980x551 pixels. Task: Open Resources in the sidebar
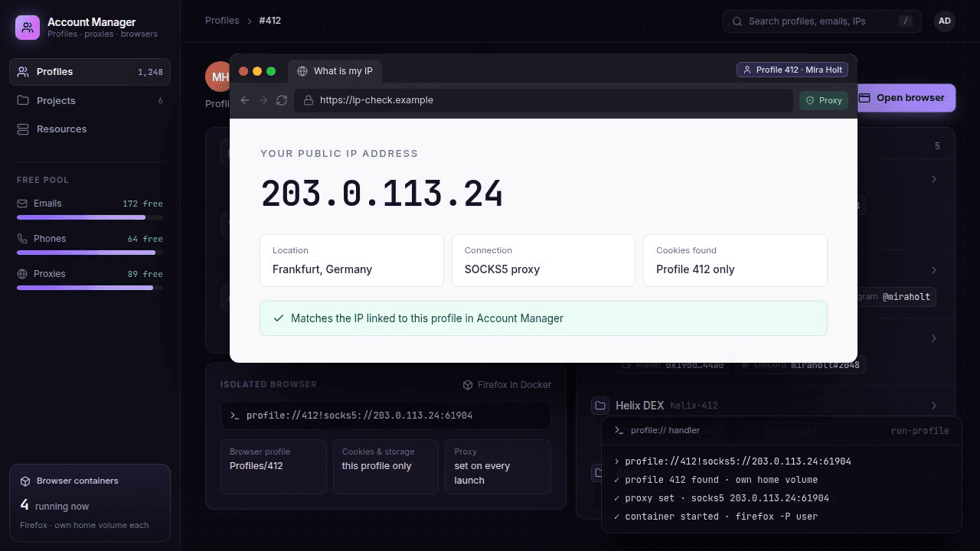click(90, 129)
